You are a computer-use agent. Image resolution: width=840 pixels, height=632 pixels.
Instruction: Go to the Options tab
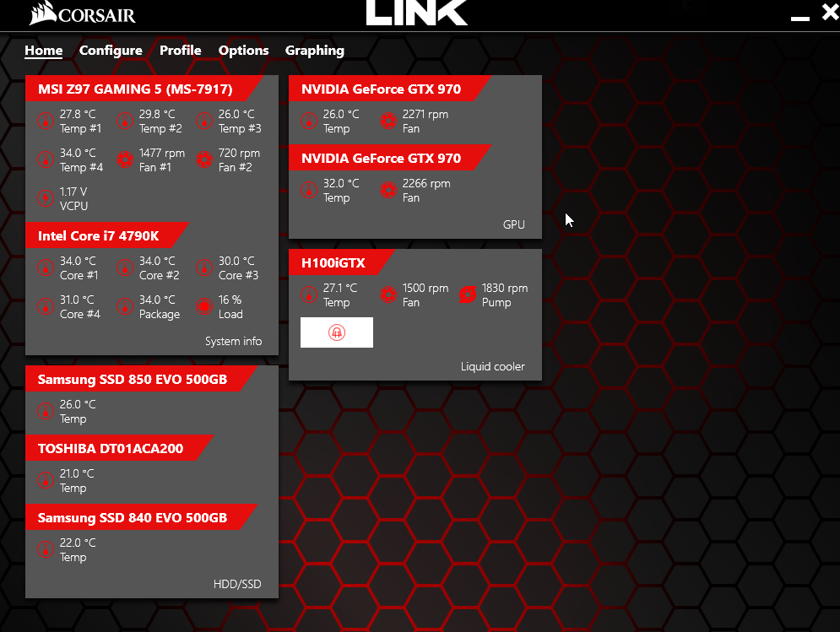244,51
